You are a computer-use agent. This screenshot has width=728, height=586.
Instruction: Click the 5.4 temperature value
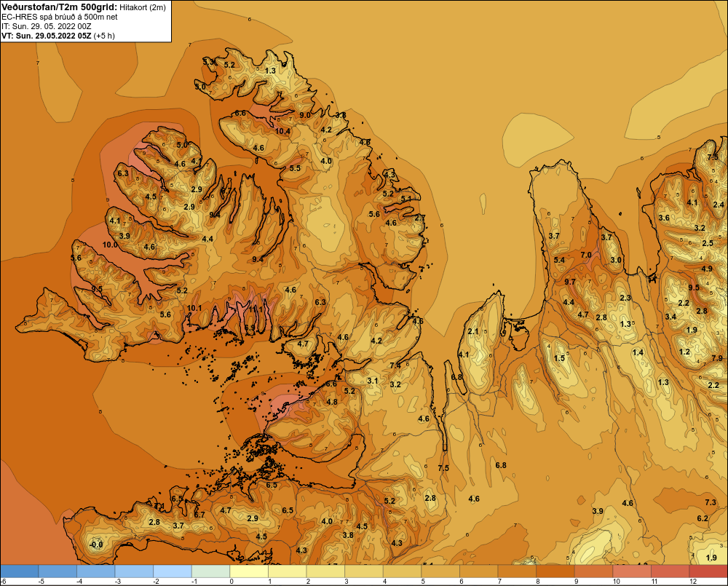[x=559, y=260]
